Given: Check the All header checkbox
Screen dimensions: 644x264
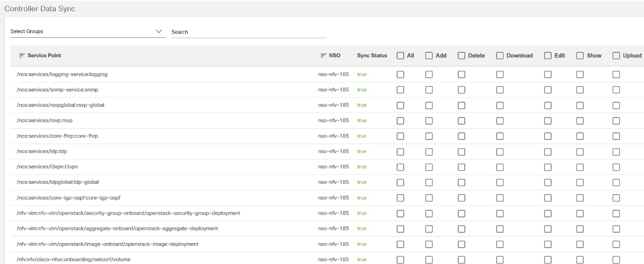Looking at the screenshot, I should coord(400,56).
